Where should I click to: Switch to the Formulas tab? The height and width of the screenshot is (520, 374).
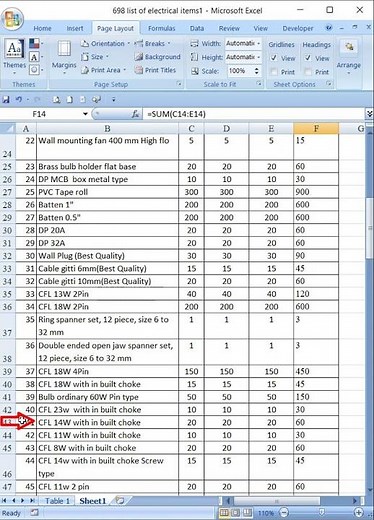[162, 28]
